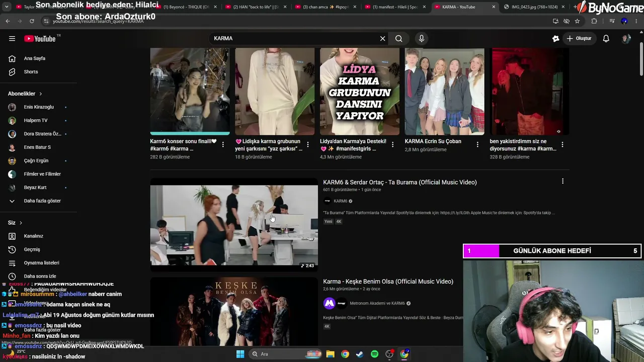Play the KARMA Ecrin Su Çoban thumbnail
644x362 pixels.
[445, 92]
